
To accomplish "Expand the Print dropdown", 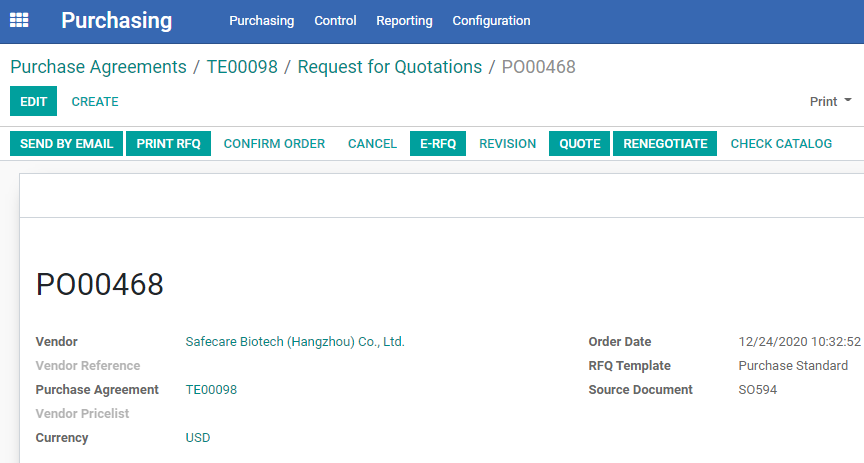I will click(830, 101).
